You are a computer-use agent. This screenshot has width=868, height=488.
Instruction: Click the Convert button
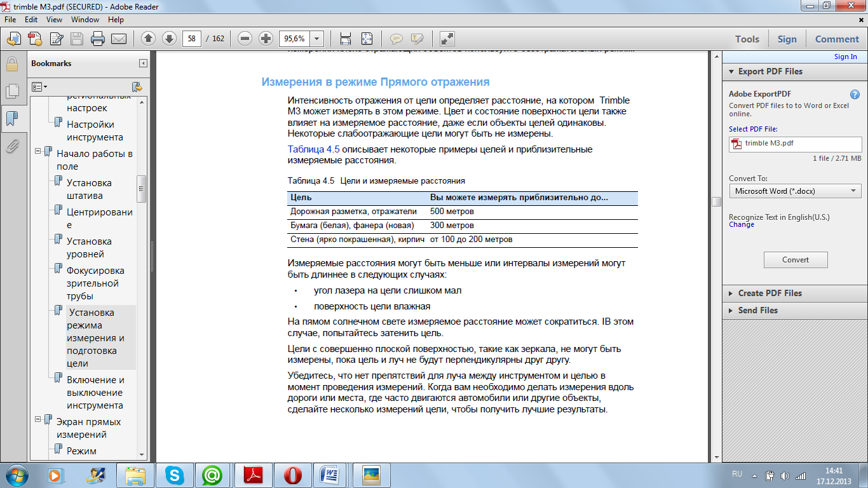pos(796,259)
